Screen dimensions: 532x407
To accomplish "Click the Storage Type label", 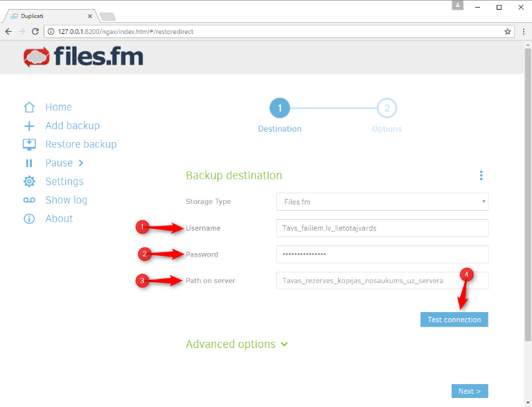I will point(209,202).
